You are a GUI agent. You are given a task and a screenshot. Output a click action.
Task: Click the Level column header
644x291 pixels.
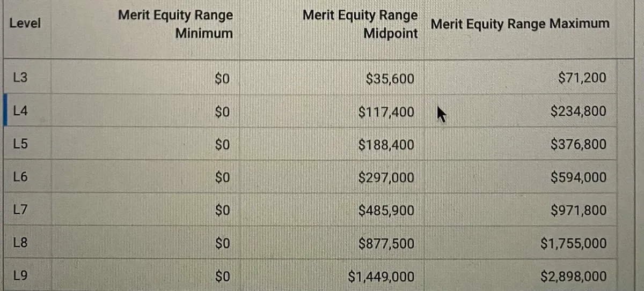click(x=25, y=24)
